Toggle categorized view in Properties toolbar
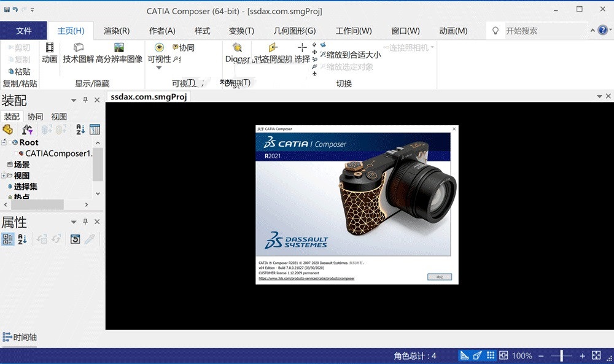 tap(8, 239)
